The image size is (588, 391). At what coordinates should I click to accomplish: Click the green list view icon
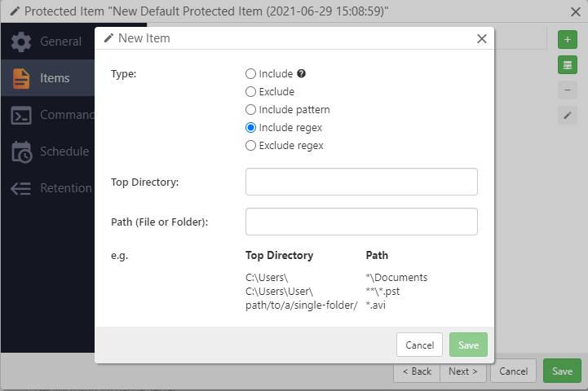pos(567,64)
